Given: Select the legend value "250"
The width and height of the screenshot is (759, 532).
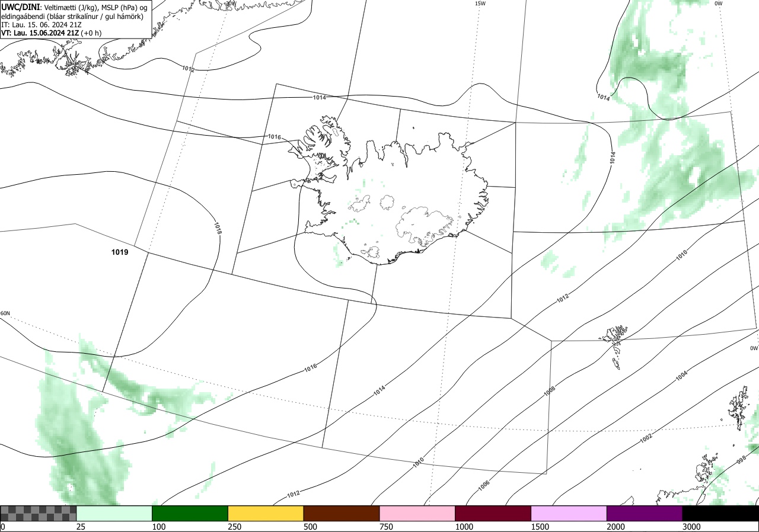Looking at the screenshot, I should point(235,527).
